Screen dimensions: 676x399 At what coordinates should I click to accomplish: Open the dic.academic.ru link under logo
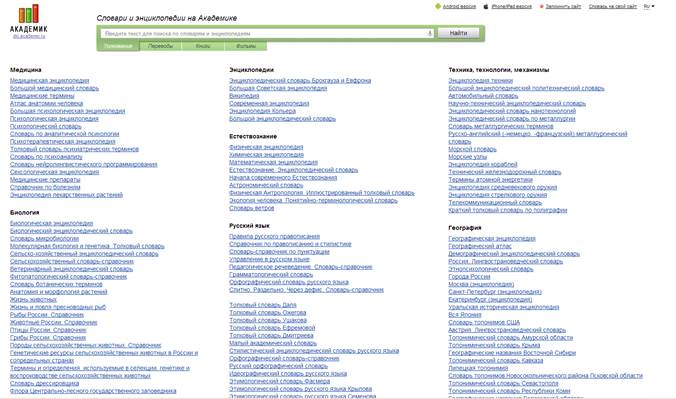[28, 36]
